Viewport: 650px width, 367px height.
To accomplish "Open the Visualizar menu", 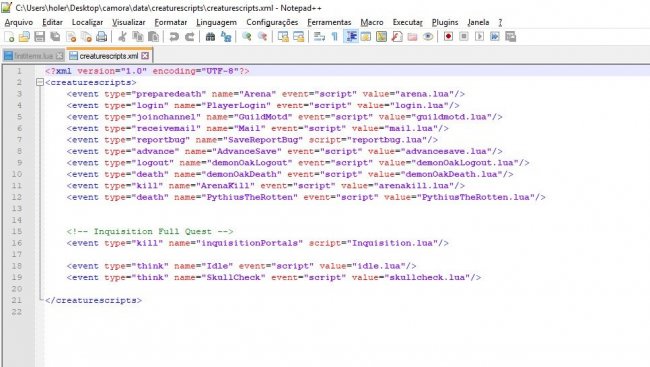I will coord(129,22).
